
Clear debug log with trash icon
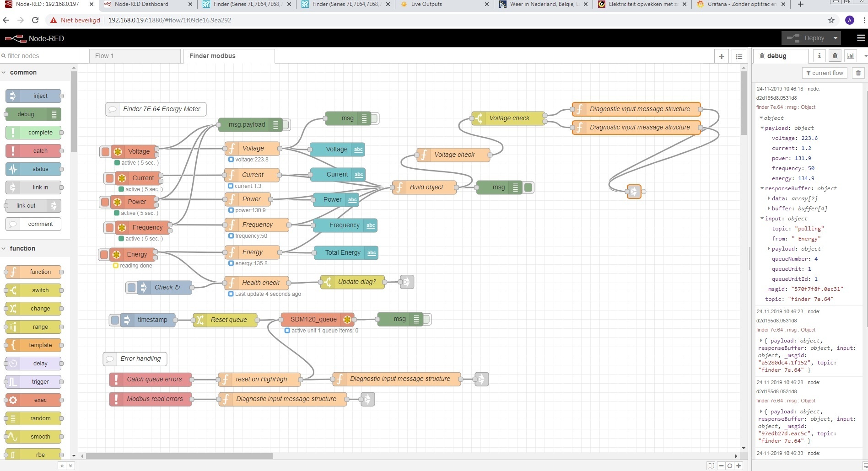click(x=858, y=73)
